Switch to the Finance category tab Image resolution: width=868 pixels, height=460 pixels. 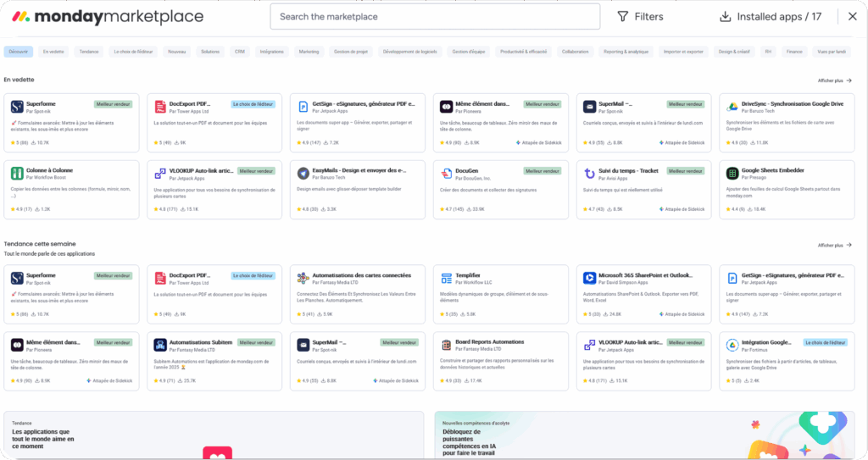point(794,52)
